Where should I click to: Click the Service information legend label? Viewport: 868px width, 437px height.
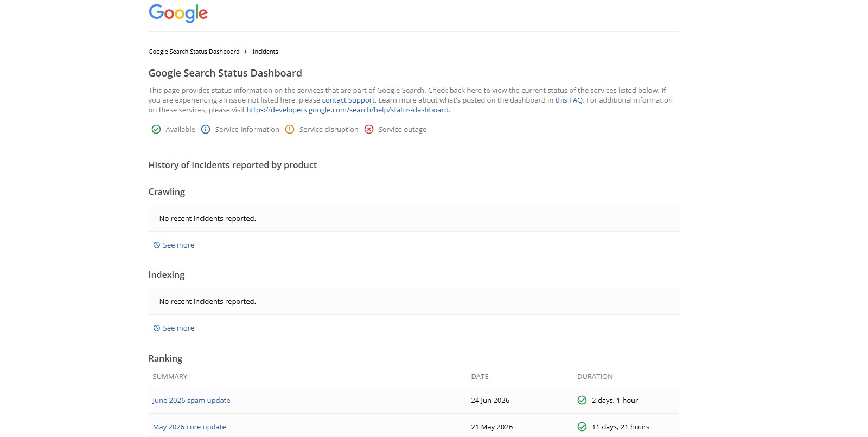247,129
